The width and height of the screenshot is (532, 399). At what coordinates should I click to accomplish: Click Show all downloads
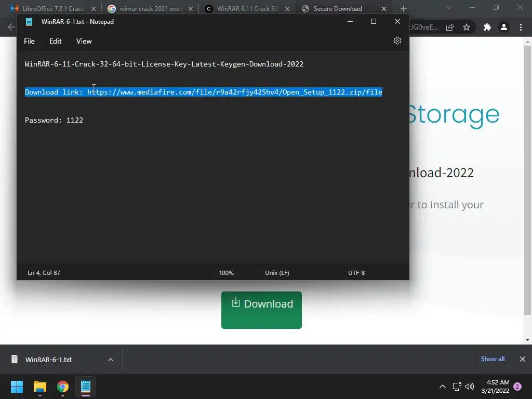coord(493,359)
